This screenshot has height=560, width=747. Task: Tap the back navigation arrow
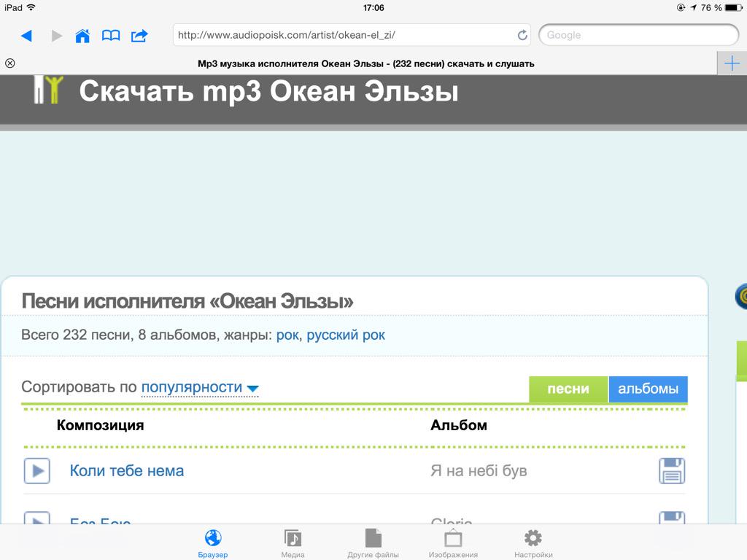[x=27, y=35]
